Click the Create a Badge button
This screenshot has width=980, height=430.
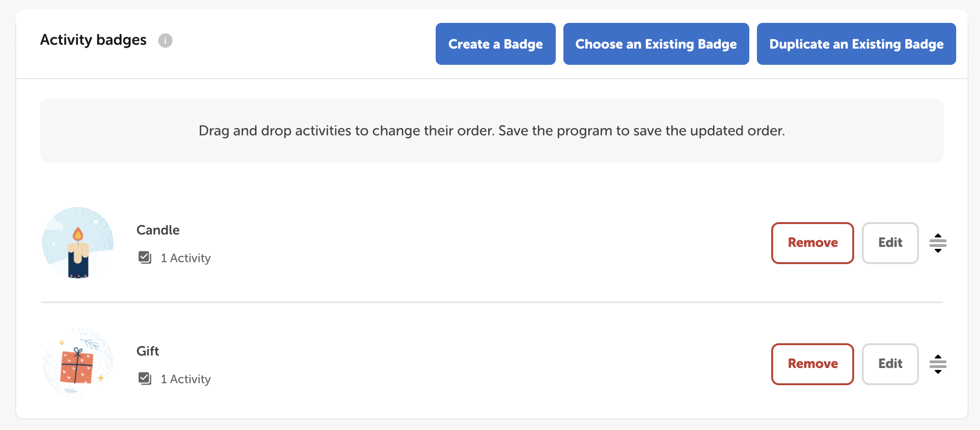(495, 44)
